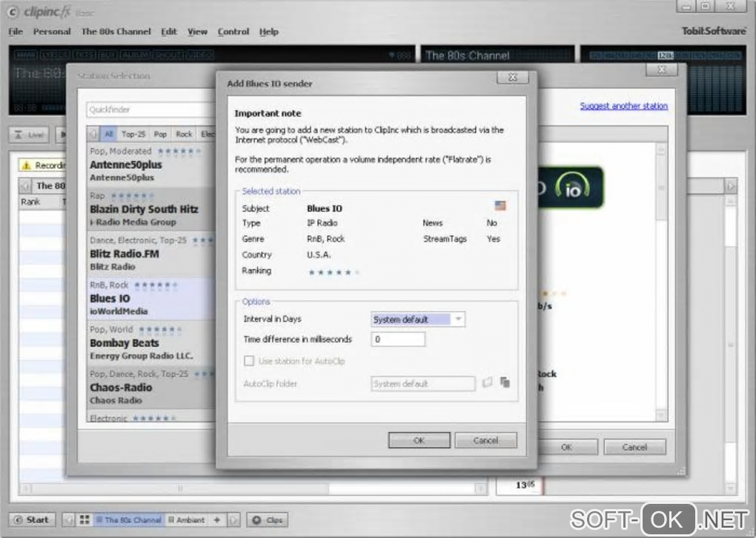
Task: Open The 80s Channel menu
Action: tap(116, 31)
